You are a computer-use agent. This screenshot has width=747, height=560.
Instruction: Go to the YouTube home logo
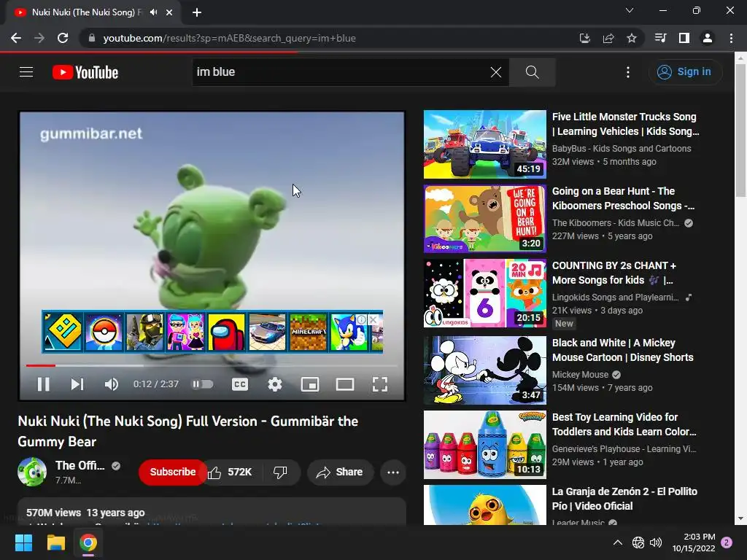[85, 72]
